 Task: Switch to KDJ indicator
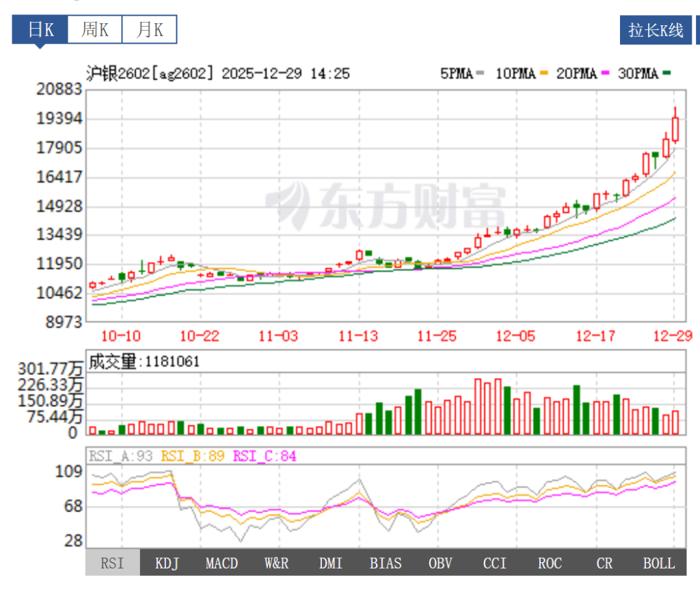coord(167,563)
